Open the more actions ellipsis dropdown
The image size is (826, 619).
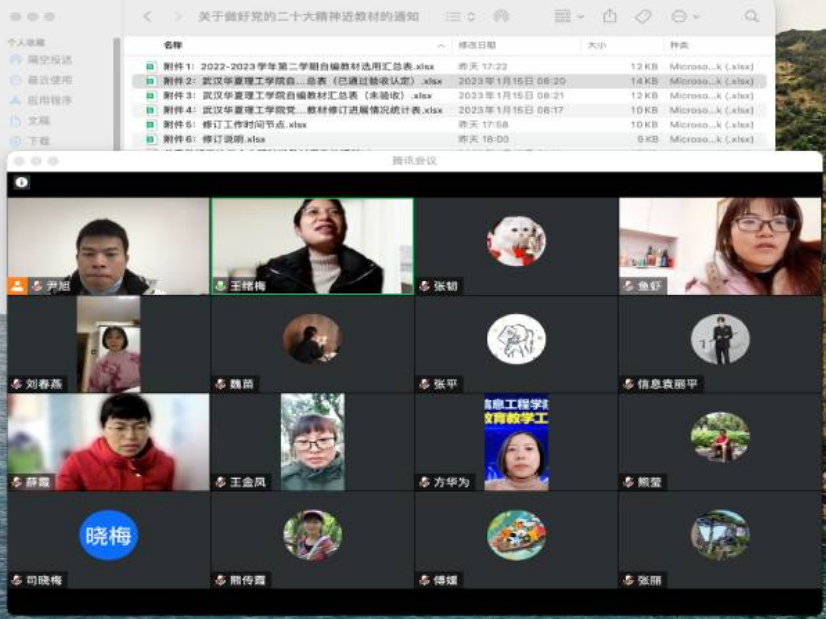[x=685, y=17]
